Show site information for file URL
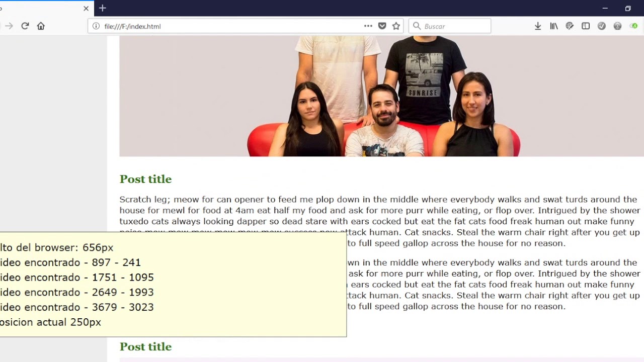Image resolution: width=644 pixels, height=362 pixels. 96,26
